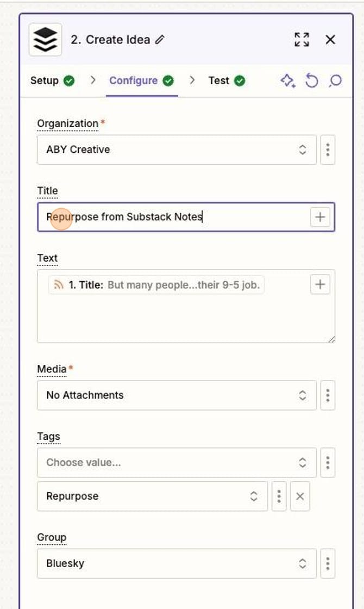This screenshot has height=609, width=364.
Task: Click the green check next to Test
Action: point(240,81)
